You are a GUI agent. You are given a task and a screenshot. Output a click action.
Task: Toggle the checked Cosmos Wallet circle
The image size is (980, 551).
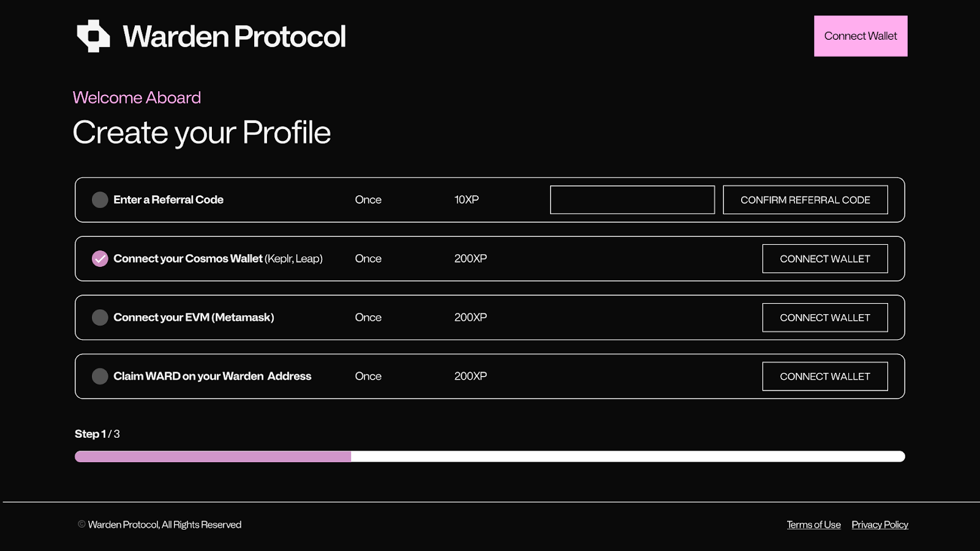[x=100, y=258]
